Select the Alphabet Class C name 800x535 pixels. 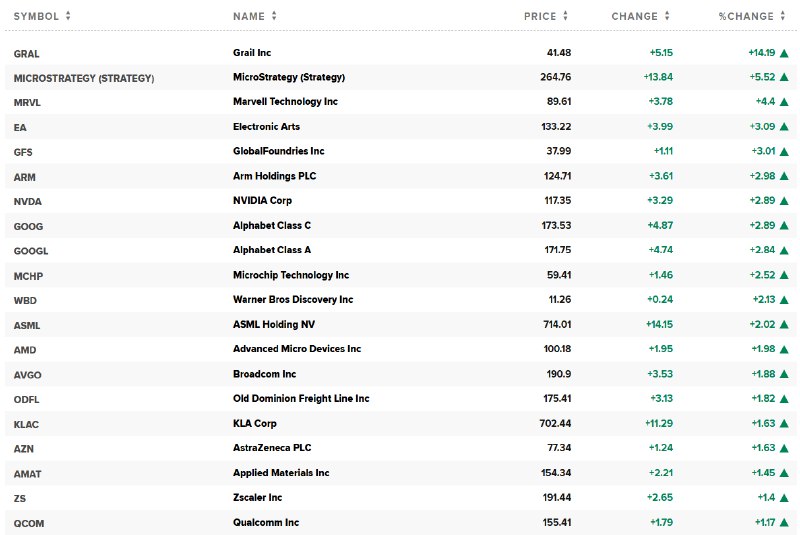click(271, 225)
